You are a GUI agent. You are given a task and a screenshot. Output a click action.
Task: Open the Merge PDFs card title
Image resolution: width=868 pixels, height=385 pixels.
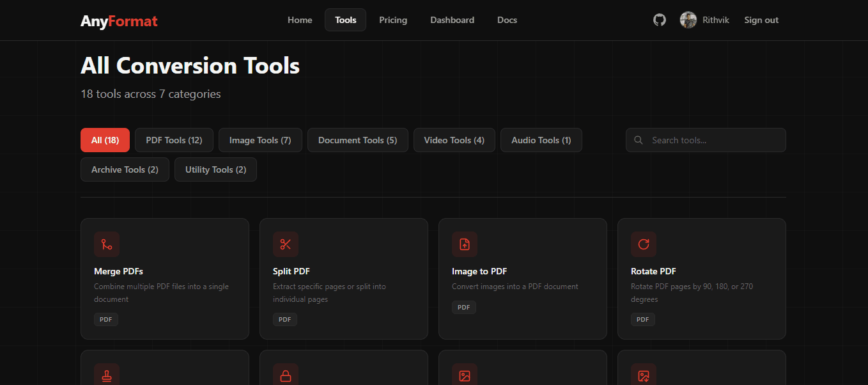coord(118,271)
